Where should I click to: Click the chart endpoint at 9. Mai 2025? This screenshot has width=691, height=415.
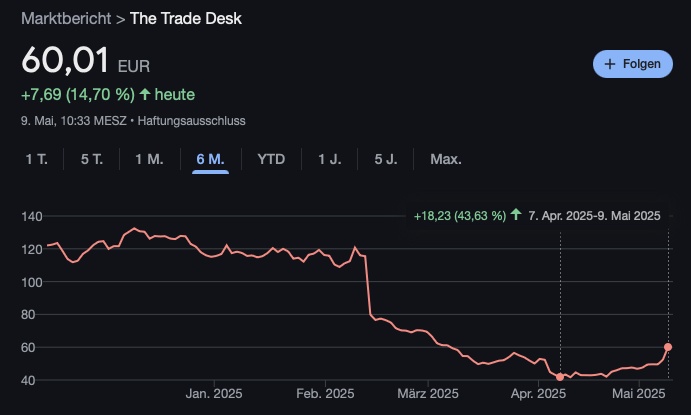(x=668, y=347)
